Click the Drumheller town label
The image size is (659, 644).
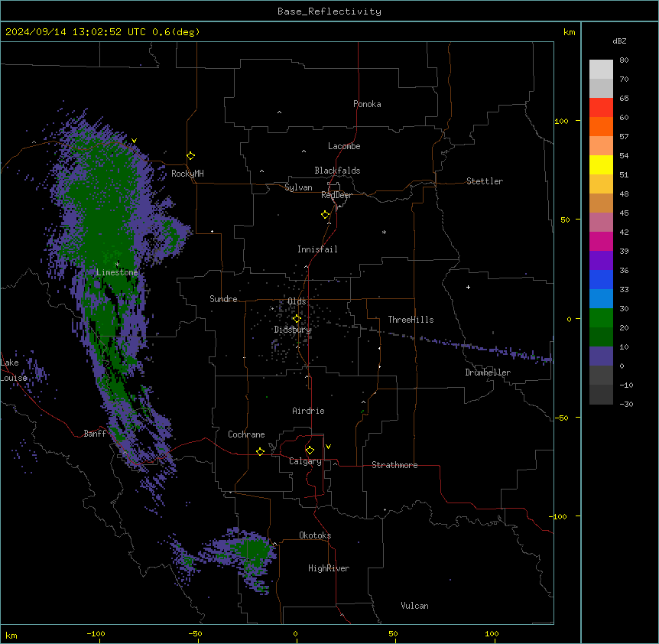(x=488, y=372)
